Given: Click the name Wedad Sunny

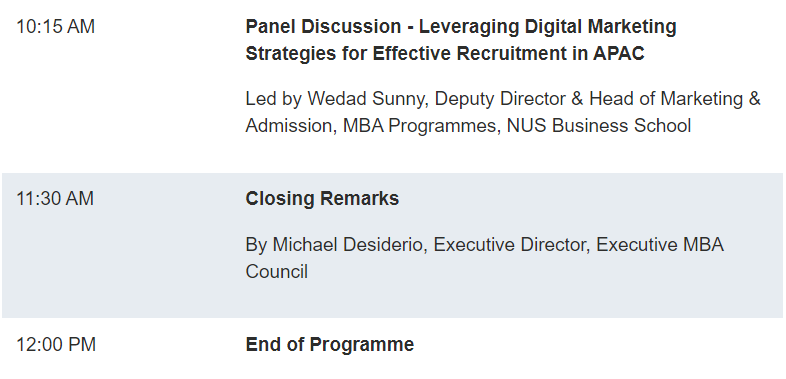Looking at the screenshot, I should [x=365, y=99].
